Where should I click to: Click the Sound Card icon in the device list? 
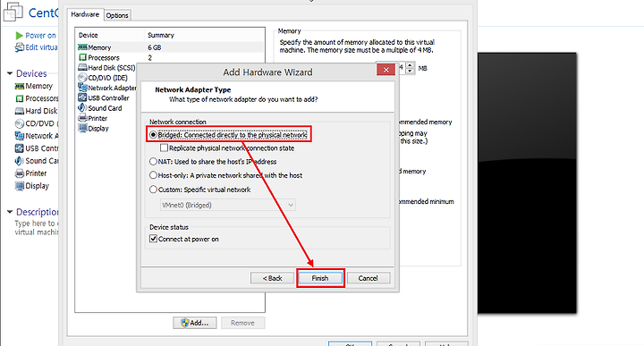pos(82,108)
